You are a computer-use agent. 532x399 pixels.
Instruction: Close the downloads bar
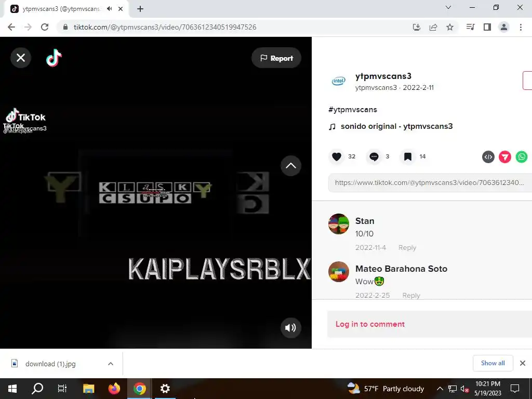[523, 363]
